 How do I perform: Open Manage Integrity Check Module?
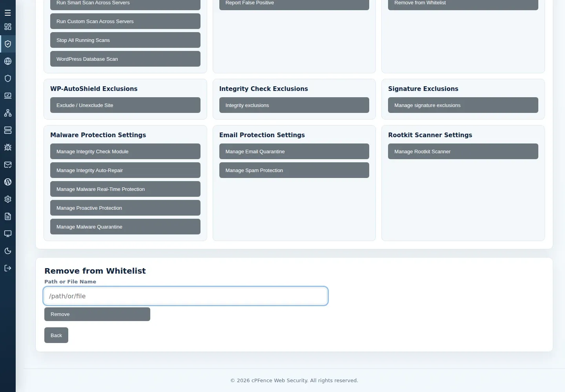click(125, 151)
